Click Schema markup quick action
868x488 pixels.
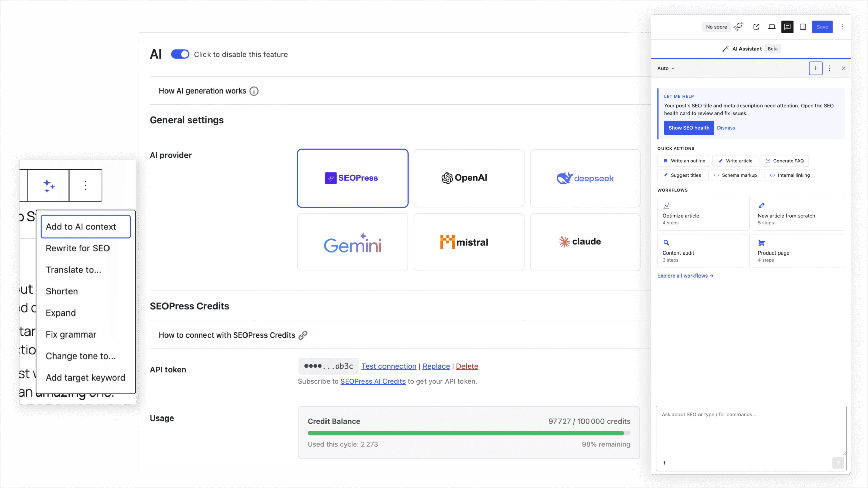(x=735, y=175)
